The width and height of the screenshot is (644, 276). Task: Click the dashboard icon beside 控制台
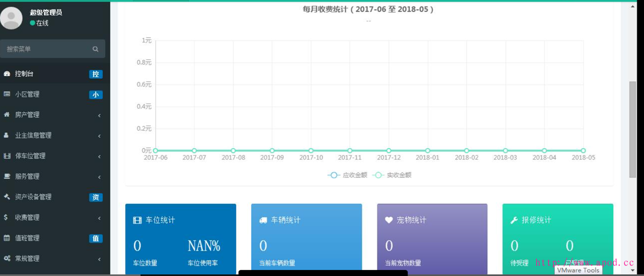pyautogui.click(x=7, y=74)
